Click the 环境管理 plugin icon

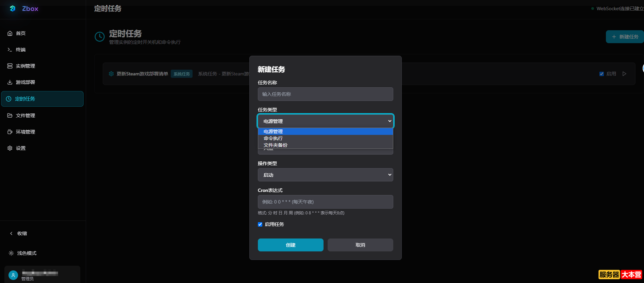(x=10, y=132)
